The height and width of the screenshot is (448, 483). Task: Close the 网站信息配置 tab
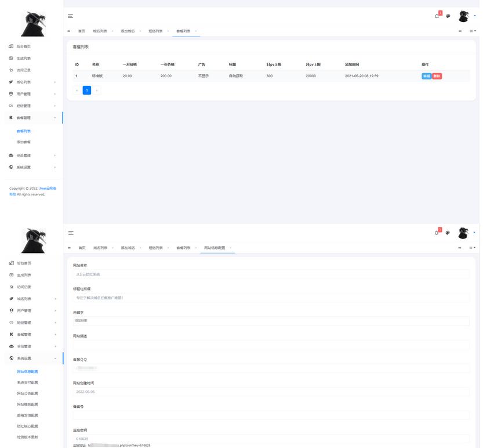(x=231, y=248)
